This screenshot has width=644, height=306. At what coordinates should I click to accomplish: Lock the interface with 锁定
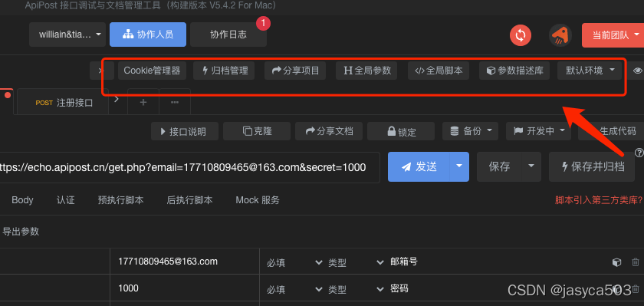(401, 131)
